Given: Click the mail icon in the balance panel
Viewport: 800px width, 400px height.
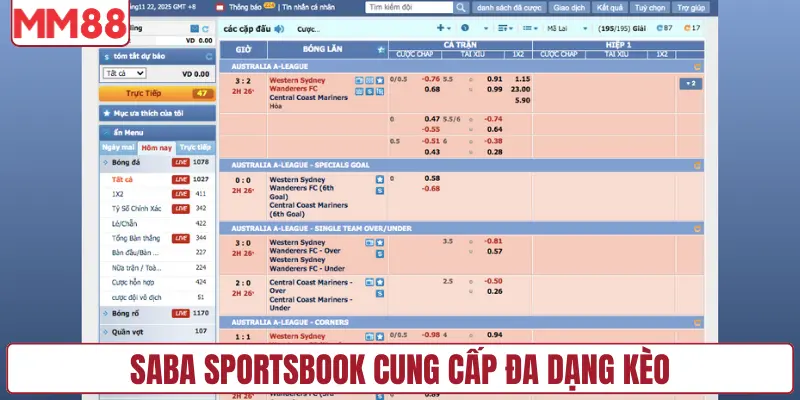Looking at the screenshot, I should [x=194, y=29].
